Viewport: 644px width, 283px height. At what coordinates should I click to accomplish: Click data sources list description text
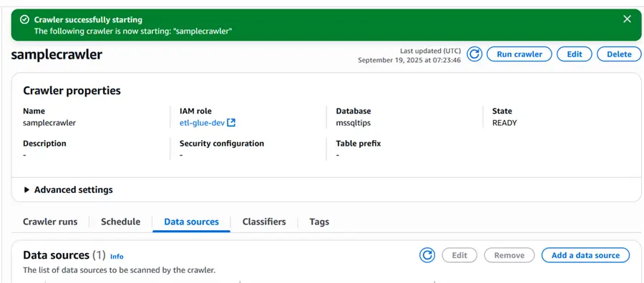tap(119, 270)
